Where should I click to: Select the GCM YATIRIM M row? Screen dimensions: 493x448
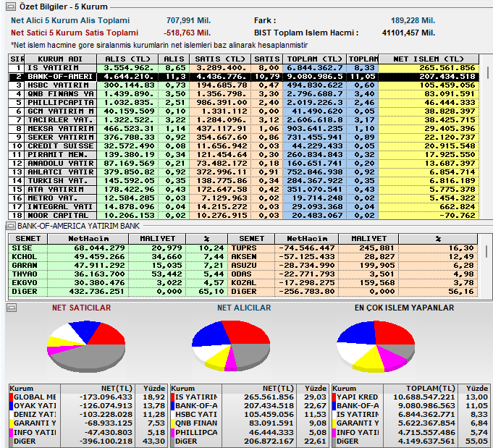coord(244,111)
